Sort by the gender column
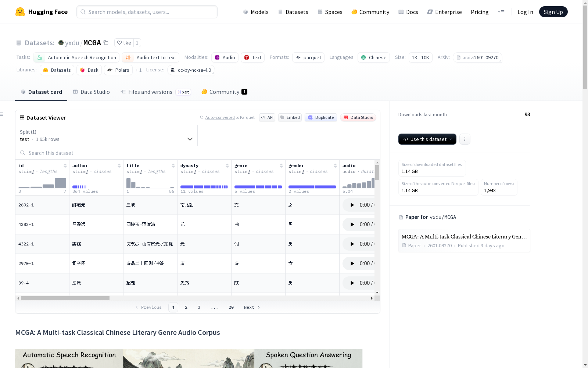 point(335,166)
